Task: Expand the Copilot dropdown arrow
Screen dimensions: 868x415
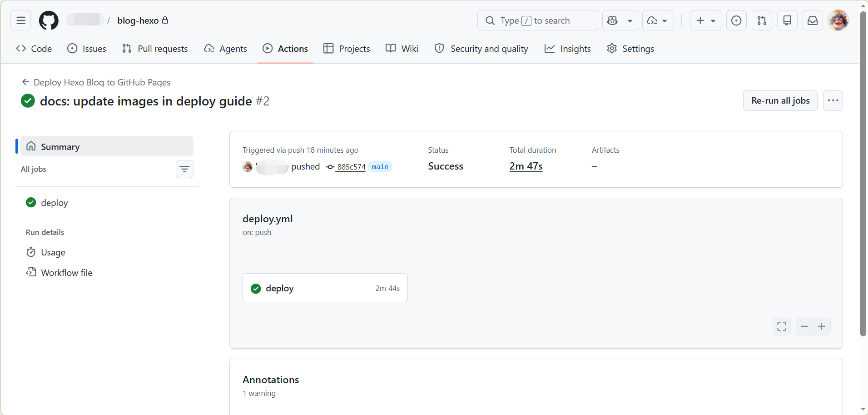Action: [630, 20]
